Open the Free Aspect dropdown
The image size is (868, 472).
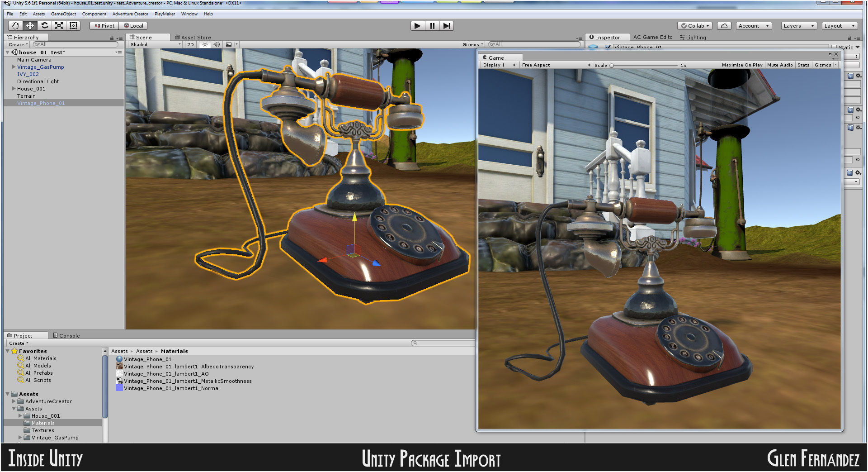(x=556, y=65)
